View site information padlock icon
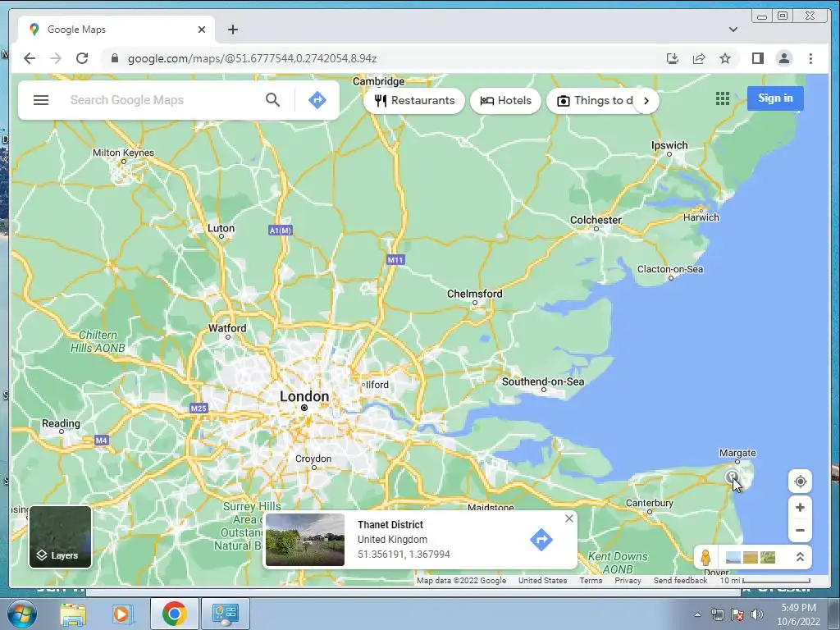The height and width of the screenshot is (630, 840). pyautogui.click(x=114, y=58)
